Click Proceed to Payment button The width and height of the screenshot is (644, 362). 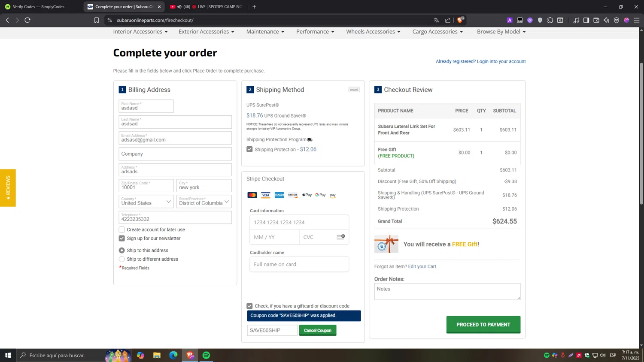(x=483, y=325)
